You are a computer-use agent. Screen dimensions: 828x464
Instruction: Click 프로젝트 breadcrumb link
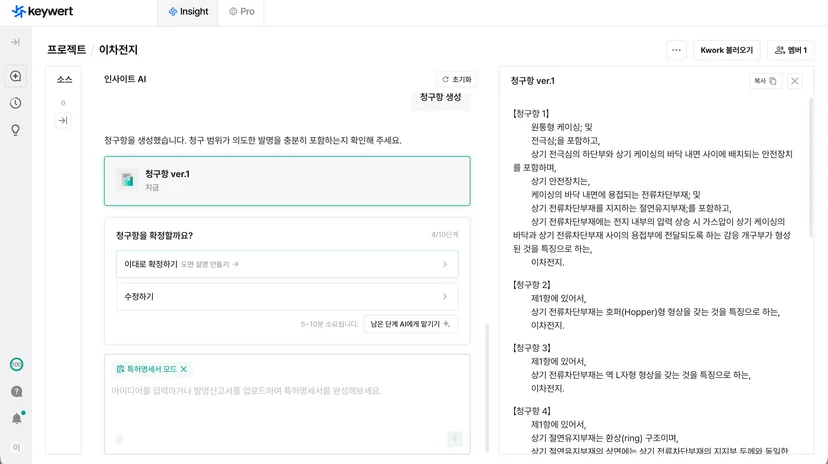67,50
